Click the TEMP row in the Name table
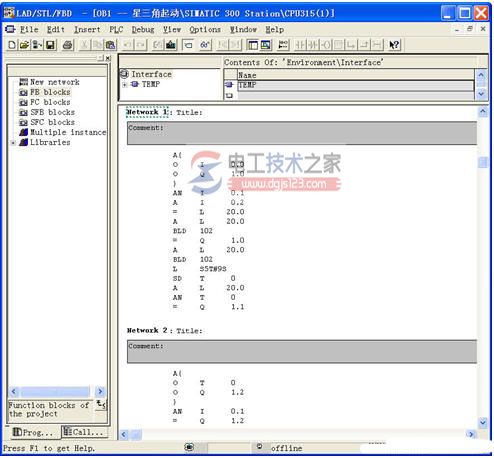 click(355, 85)
